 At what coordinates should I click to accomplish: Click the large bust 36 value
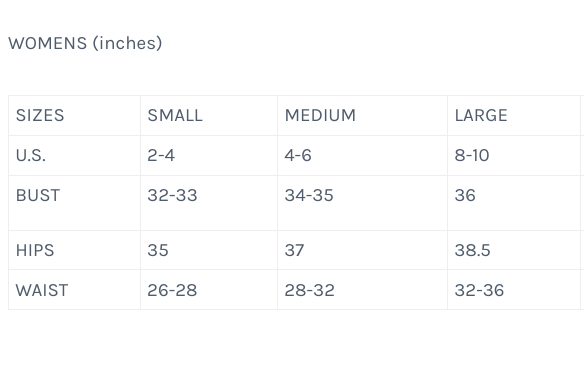coord(465,195)
